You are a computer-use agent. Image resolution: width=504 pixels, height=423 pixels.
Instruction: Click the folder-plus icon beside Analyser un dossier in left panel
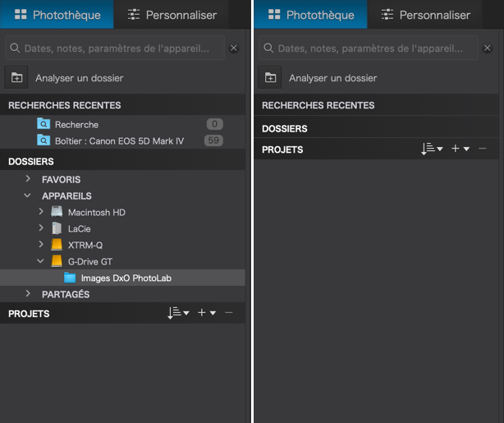coord(16,77)
